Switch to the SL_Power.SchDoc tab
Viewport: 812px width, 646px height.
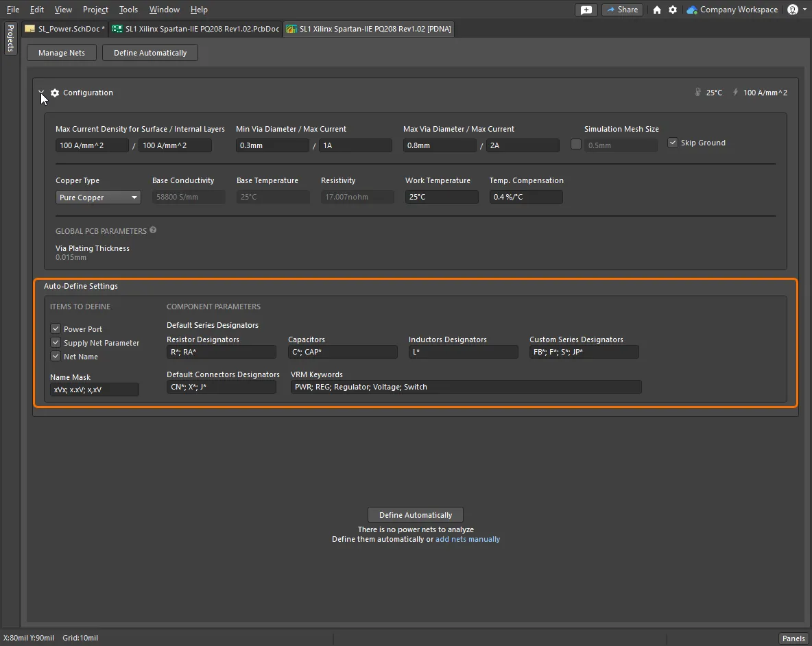tap(66, 29)
